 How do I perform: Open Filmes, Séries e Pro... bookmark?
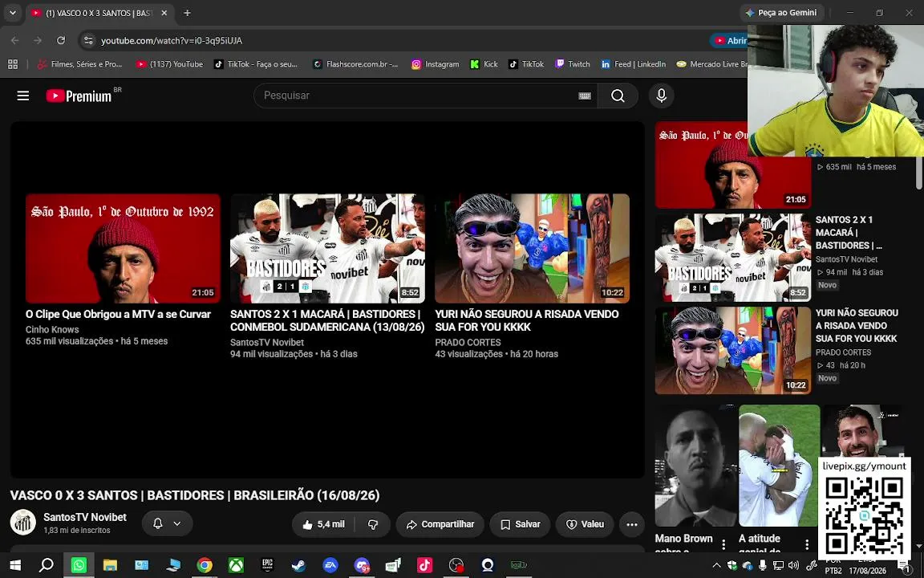[79, 64]
